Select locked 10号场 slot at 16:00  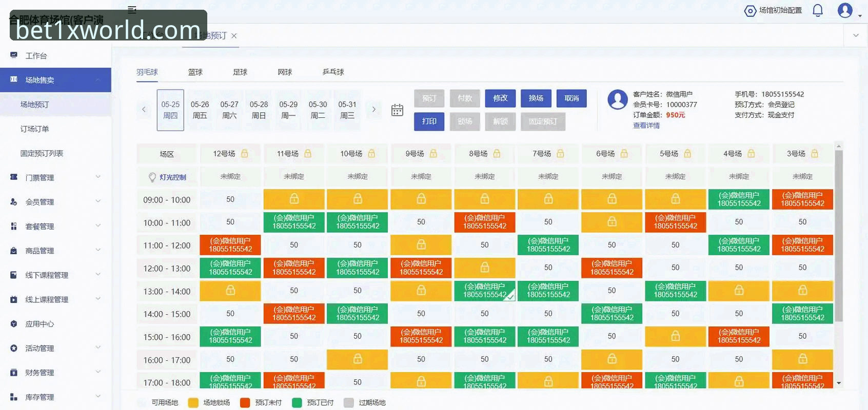click(358, 360)
